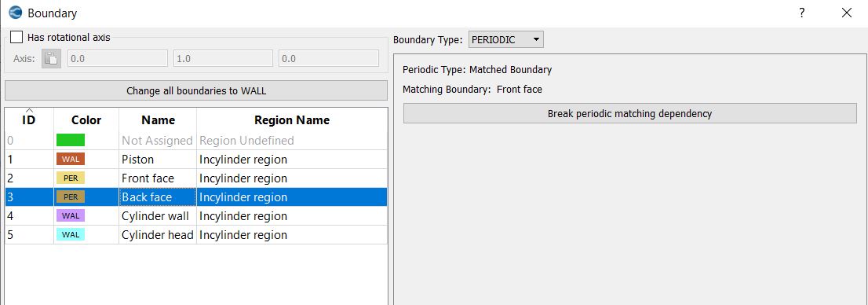The image size is (868, 305).
Task: Click Change all boundaries to WALL button
Action: pyautogui.click(x=196, y=90)
